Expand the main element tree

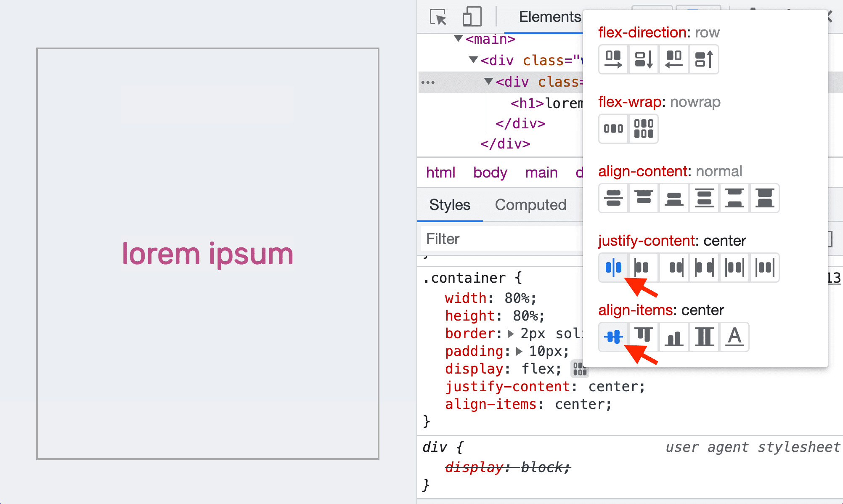(x=458, y=38)
